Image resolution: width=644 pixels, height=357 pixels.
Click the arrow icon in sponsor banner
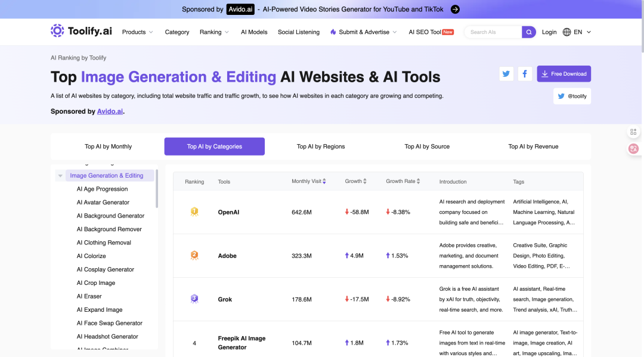(x=455, y=9)
